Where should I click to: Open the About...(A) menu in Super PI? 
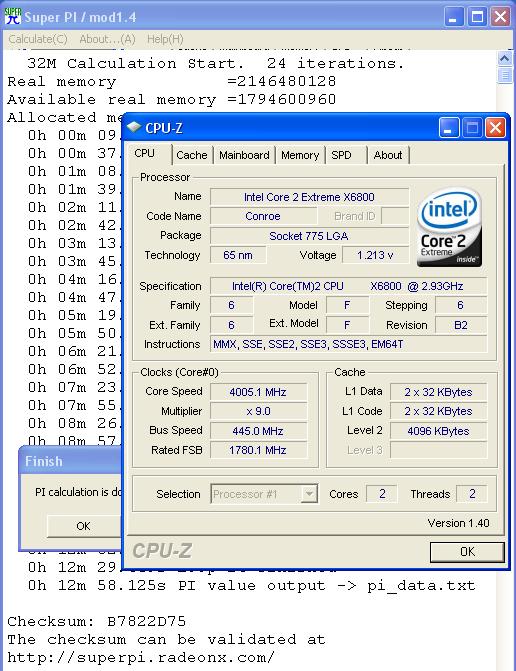107,39
